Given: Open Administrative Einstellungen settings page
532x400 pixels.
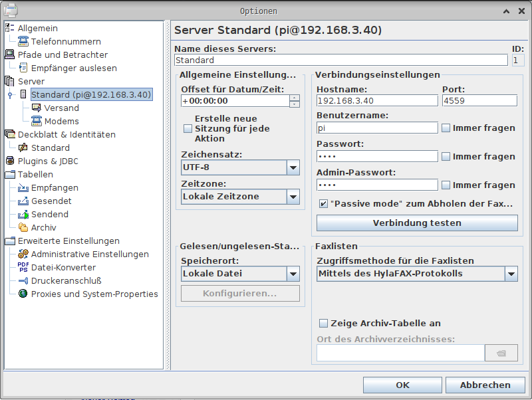Looking at the screenshot, I should tap(90, 254).
